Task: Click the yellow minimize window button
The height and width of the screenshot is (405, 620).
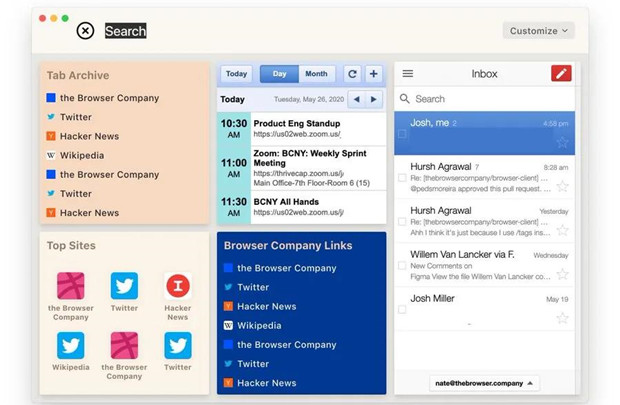Action: (54, 18)
